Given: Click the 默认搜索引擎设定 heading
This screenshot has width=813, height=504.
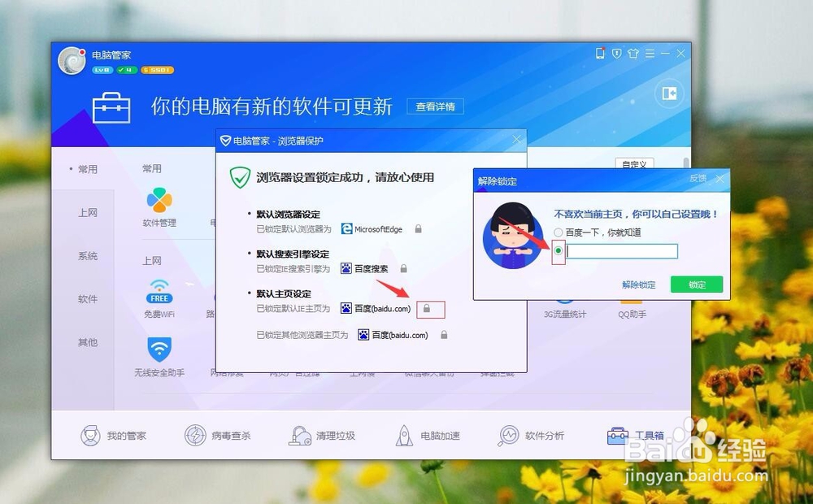Looking at the screenshot, I should click(x=293, y=254).
